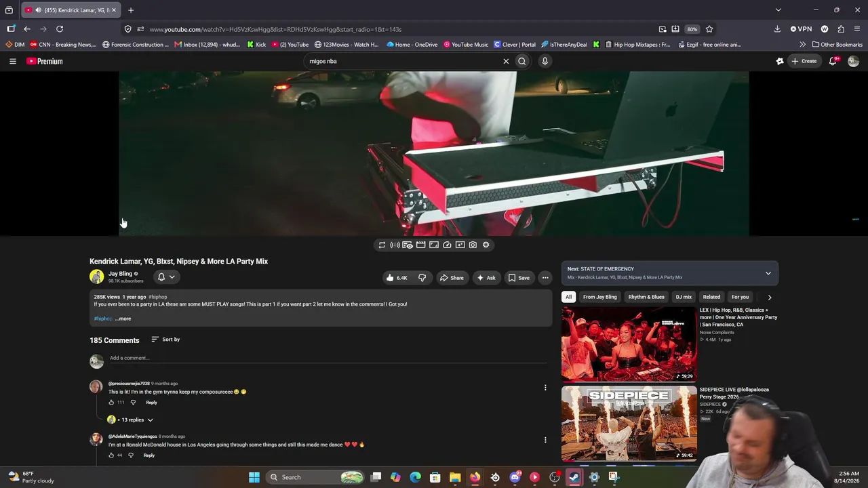The height and width of the screenshot is (488, 868).
Task: Reply to the @preciousmejia7938 comment
Action: 151,403
